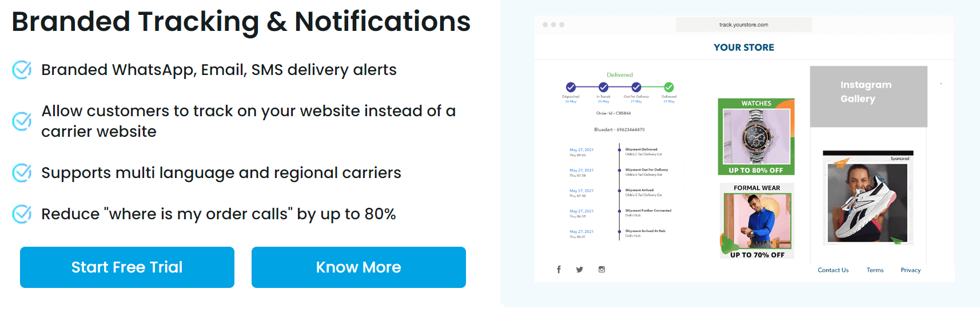Click the Instagram icon in mockup footer
The image size is (980, 316).
[601, 269]
